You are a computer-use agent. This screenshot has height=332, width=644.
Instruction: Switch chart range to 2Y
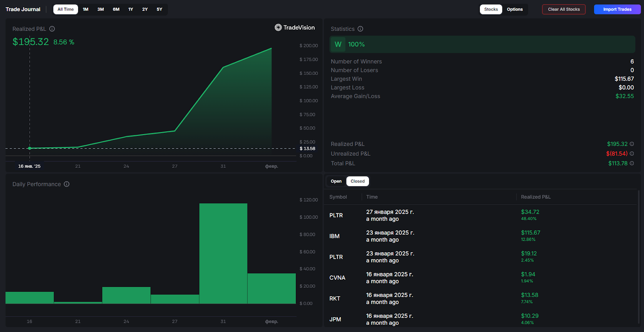(x=145, y=9)
